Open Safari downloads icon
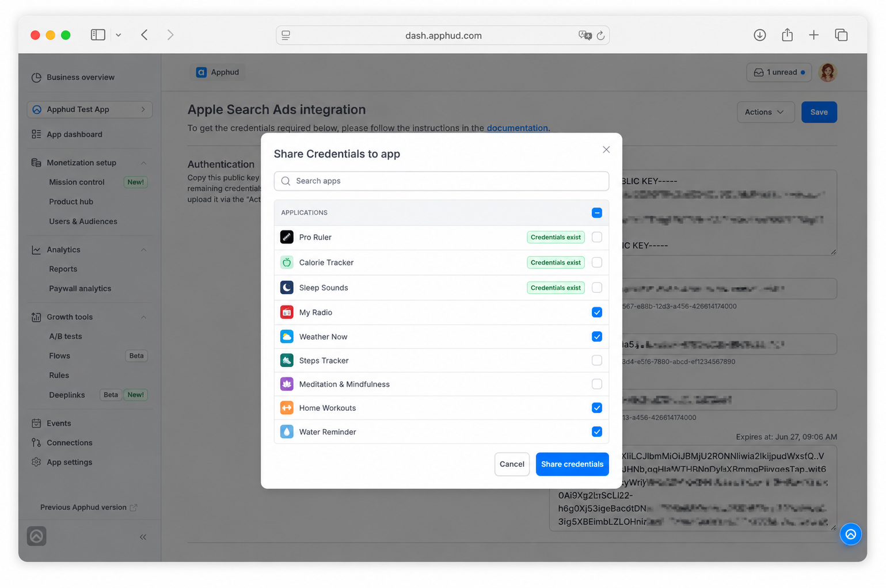Screen dimensions: 886x588 tap(760, 35)
